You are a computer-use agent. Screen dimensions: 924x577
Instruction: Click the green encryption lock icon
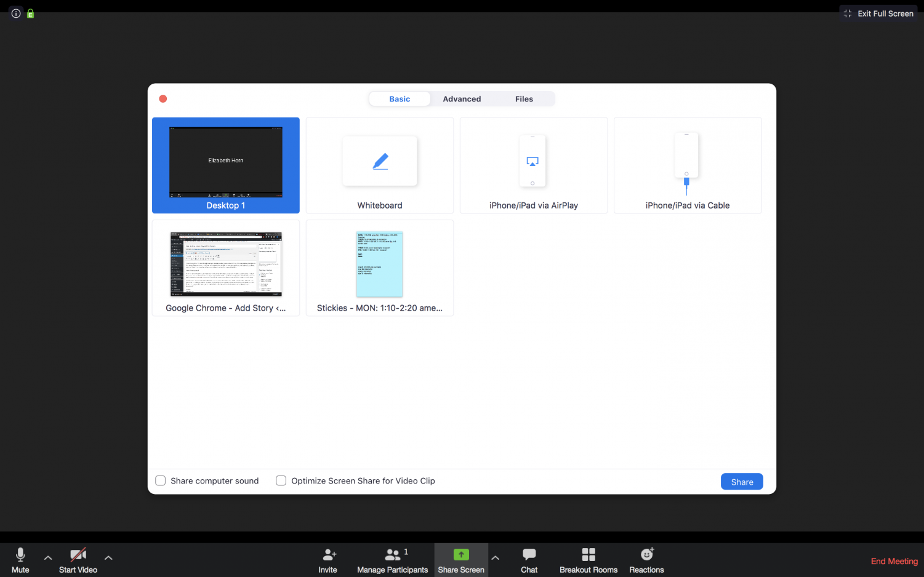coord(30,14)
